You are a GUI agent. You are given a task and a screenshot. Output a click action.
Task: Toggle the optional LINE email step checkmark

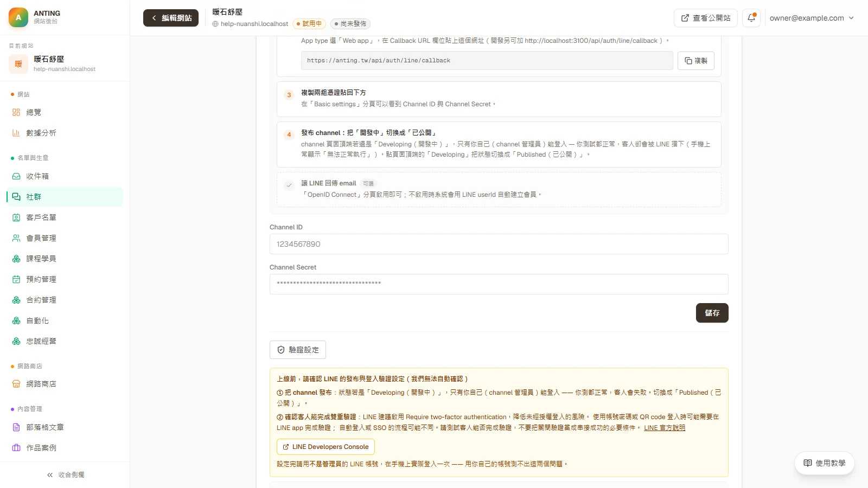[x=289, y=185]
